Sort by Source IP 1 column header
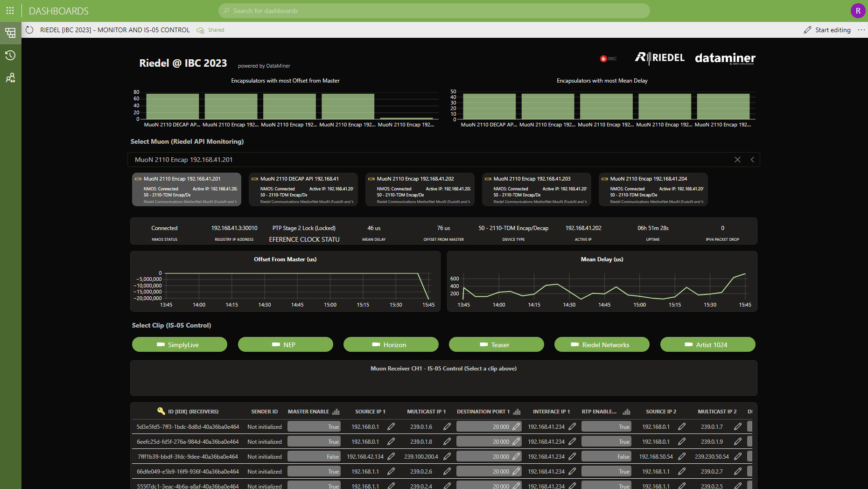Image resolution: width=868 pixels, height=489 pixels. tap(370, 412)
